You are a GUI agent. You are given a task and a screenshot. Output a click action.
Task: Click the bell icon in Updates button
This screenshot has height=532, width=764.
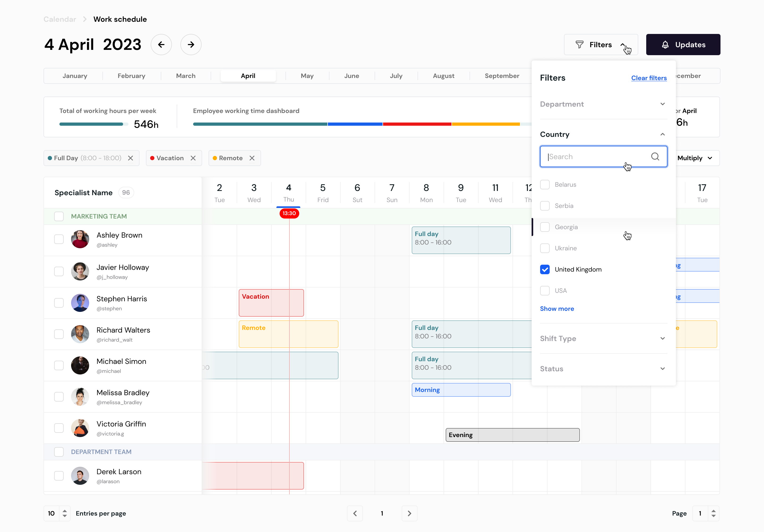click(665, 45)
